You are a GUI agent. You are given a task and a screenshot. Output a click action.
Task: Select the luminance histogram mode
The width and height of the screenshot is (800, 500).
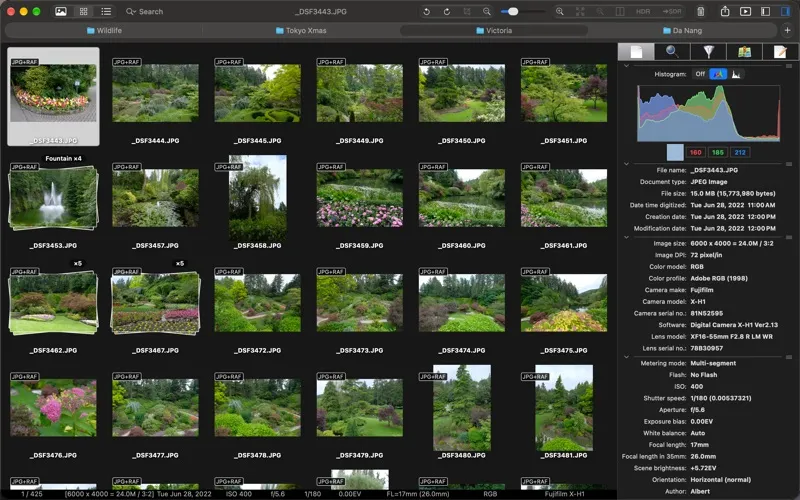click(x=736, y=74)
